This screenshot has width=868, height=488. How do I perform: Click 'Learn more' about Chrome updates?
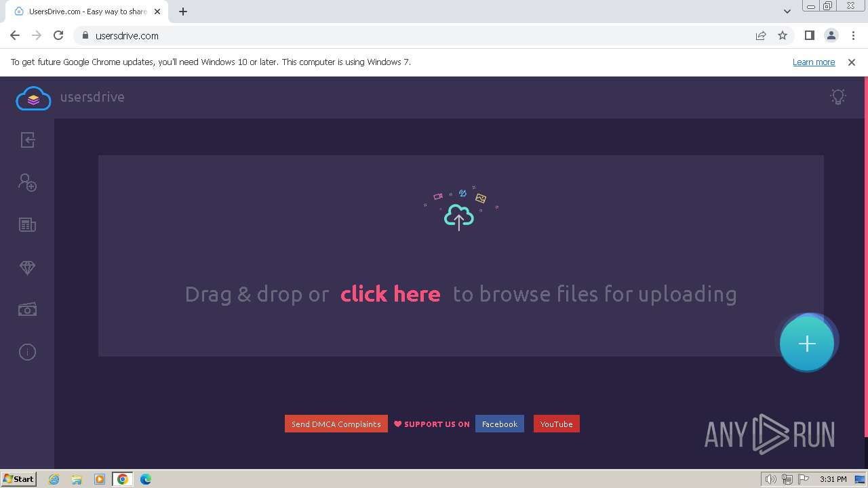pyautogui.click(x=814, y=62)
